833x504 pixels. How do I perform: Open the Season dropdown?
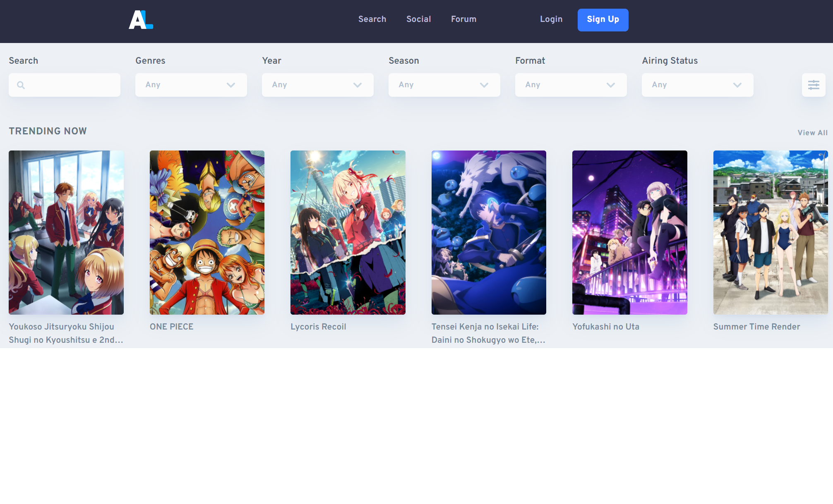coord(444,85)
